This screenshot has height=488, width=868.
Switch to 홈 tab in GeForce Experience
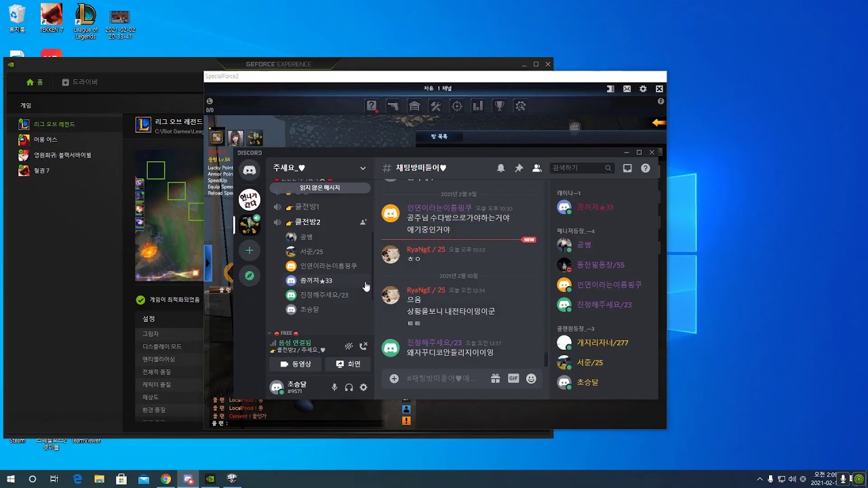point(35,82)
